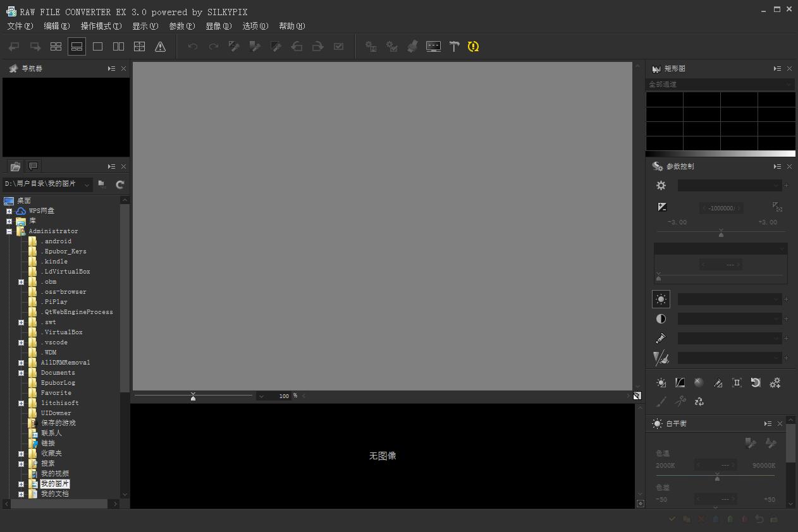This screenshot has width=798, height=532.
Task: Select the AllDRMRemoval folder
Action: (x=65, y=363)
